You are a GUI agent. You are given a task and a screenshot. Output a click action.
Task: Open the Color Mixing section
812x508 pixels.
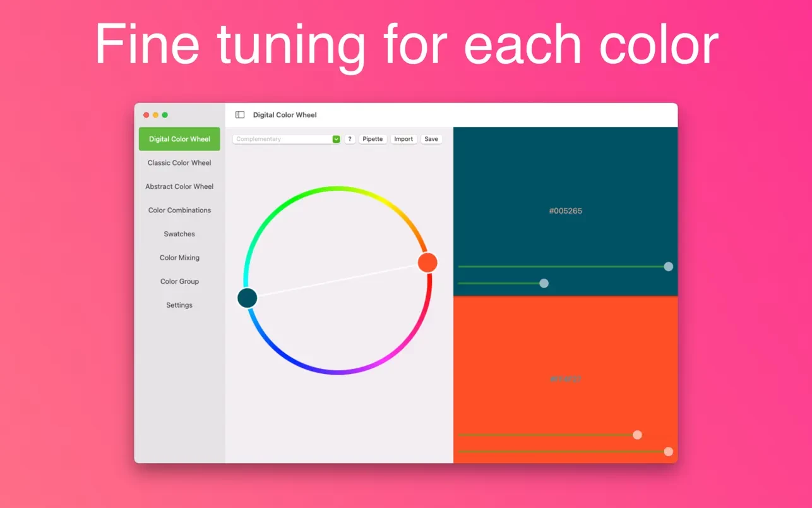pyautogui.click(x=179, y=257)
